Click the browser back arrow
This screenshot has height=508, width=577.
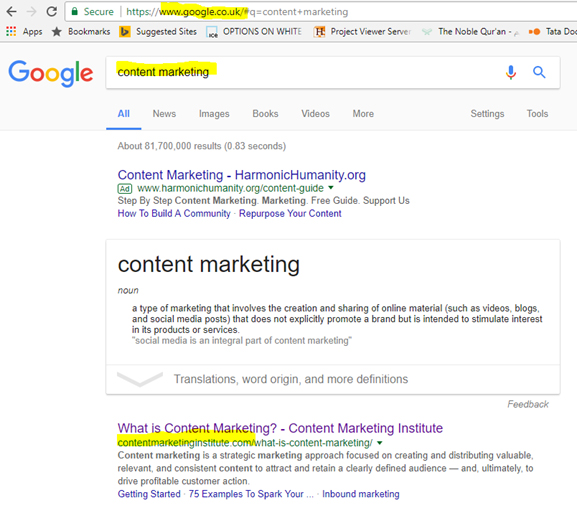tap(11, 12)
